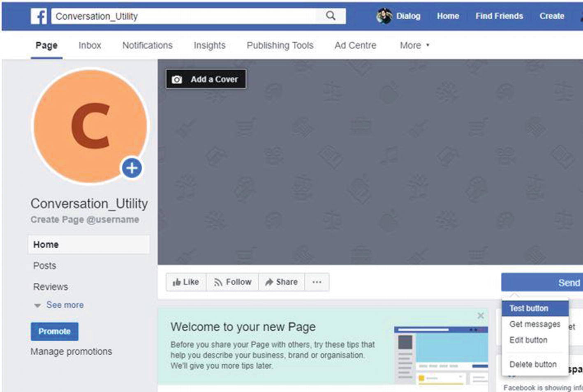
Task: Click the Welcome to your new Page heading
Action: tap(243, 327)
